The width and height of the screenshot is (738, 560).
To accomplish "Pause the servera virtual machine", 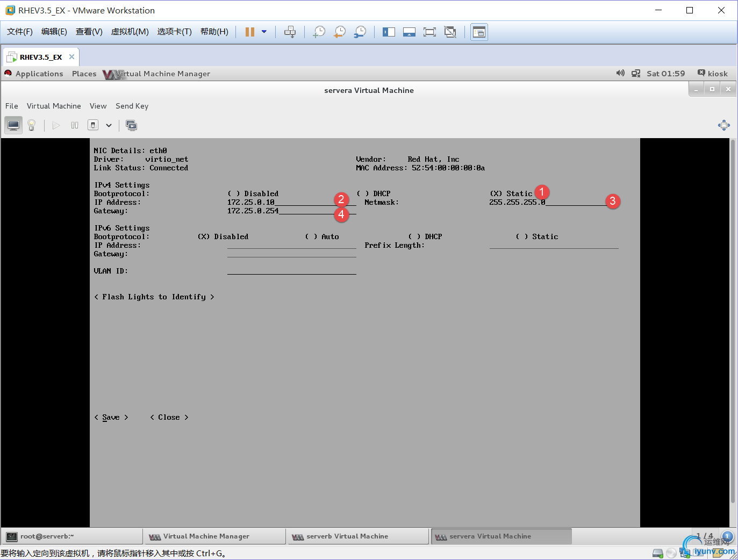I will point(75,125).
